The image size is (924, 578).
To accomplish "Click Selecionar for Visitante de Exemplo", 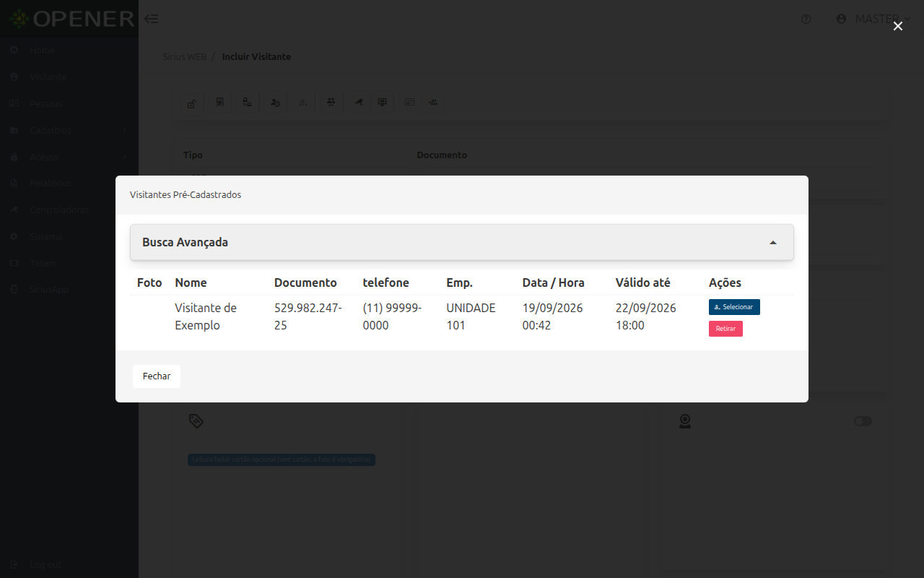I will [734, 307].
